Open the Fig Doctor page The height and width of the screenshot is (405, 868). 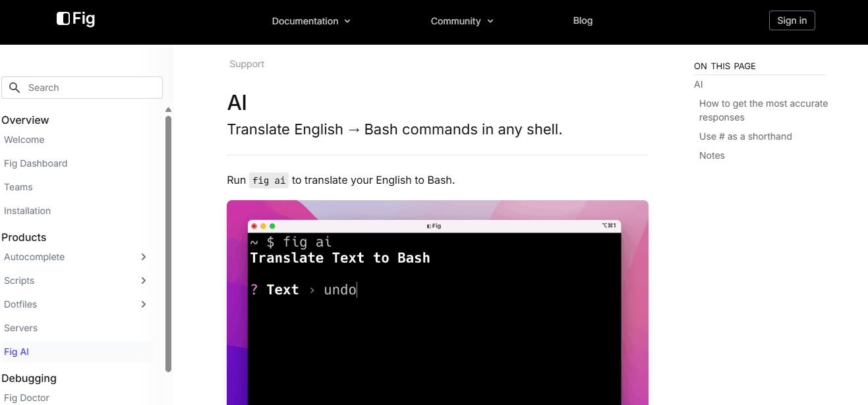click(x=26, y=398)
